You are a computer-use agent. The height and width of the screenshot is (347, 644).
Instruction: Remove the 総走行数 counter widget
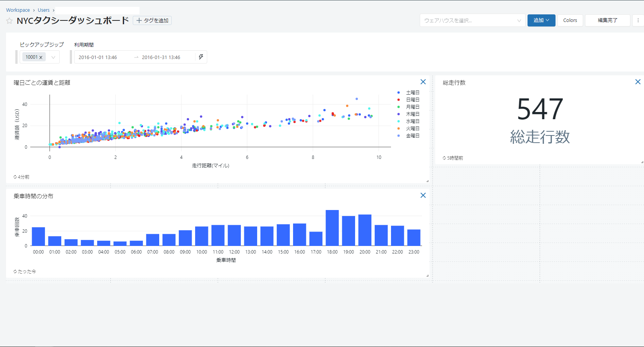point(638,82)
